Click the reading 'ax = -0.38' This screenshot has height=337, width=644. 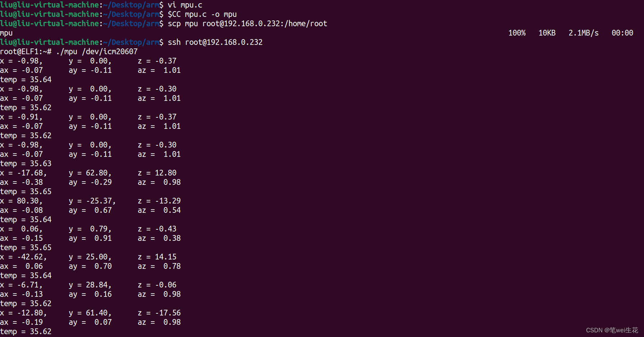coord(22,182)
